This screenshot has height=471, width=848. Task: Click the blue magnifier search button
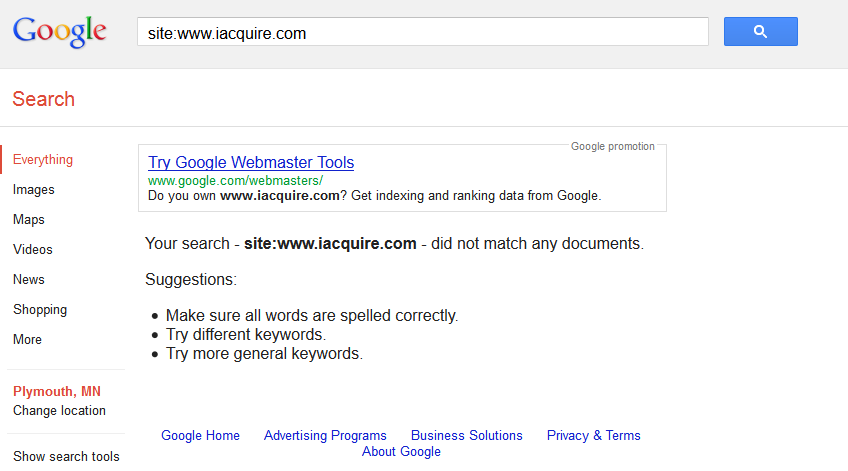[760, 31]
